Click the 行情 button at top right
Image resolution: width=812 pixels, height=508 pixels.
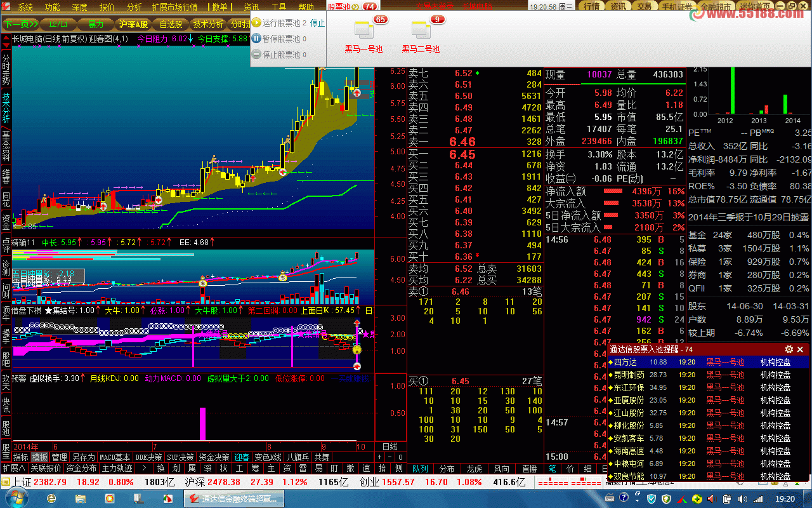tap(591, 6)
